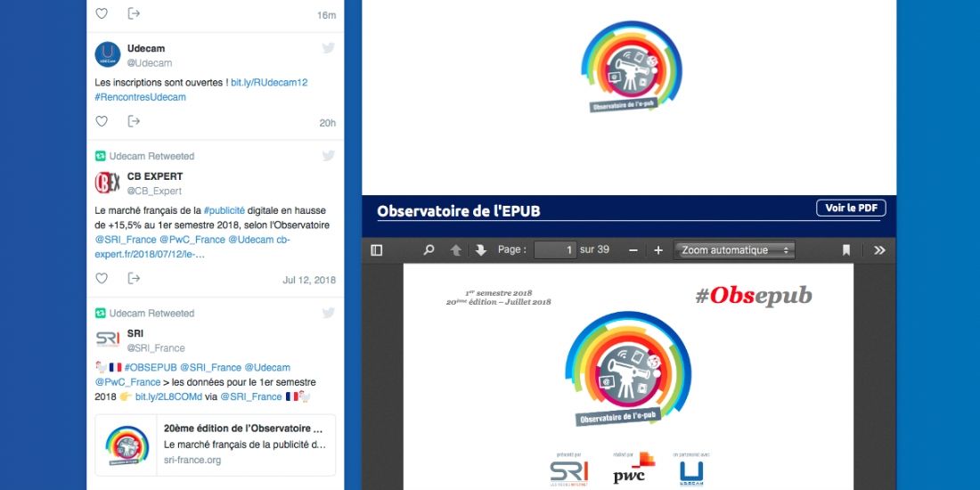980x490 pixels.
Task: Click the CB EXPERT account name
Action: (155, 176)
